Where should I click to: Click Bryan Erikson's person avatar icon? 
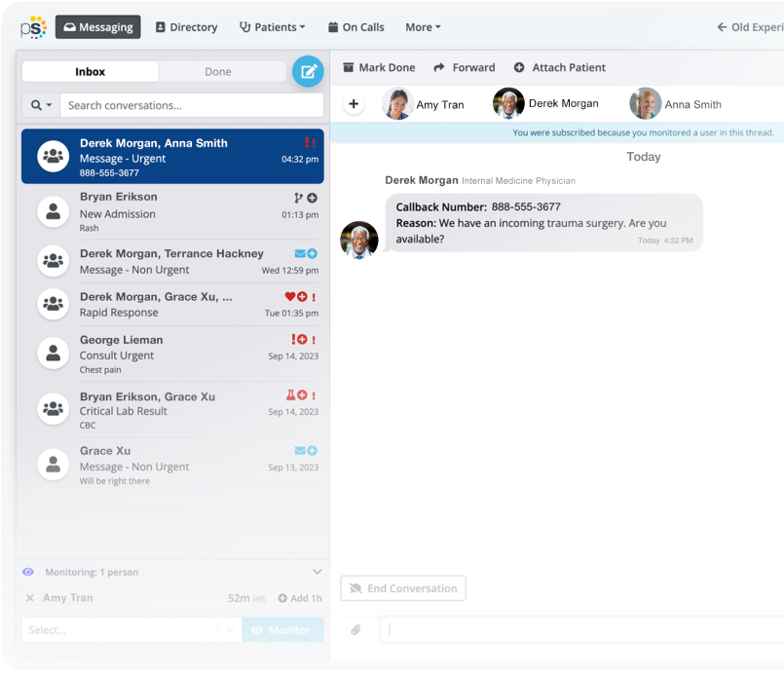click(53, 212)
